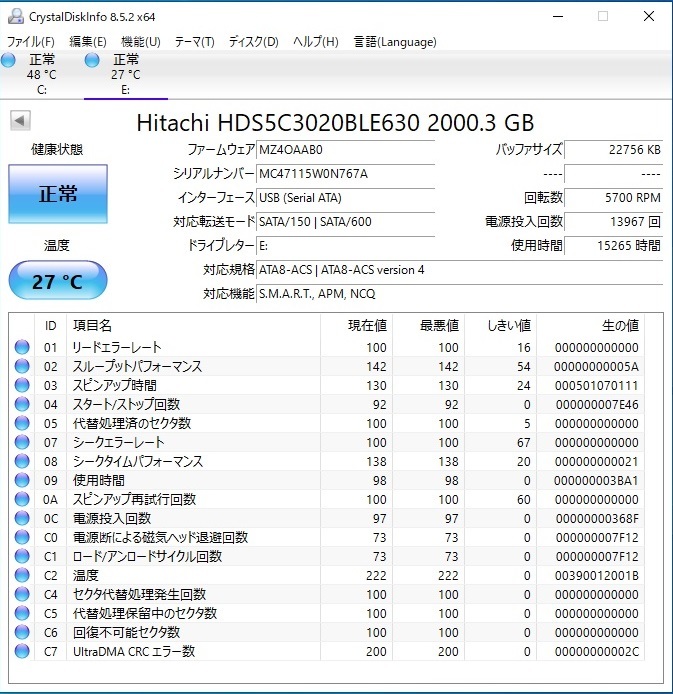Click the しきい値 column header
Viewport: 673px width, 694px height.
pos(500,326)
